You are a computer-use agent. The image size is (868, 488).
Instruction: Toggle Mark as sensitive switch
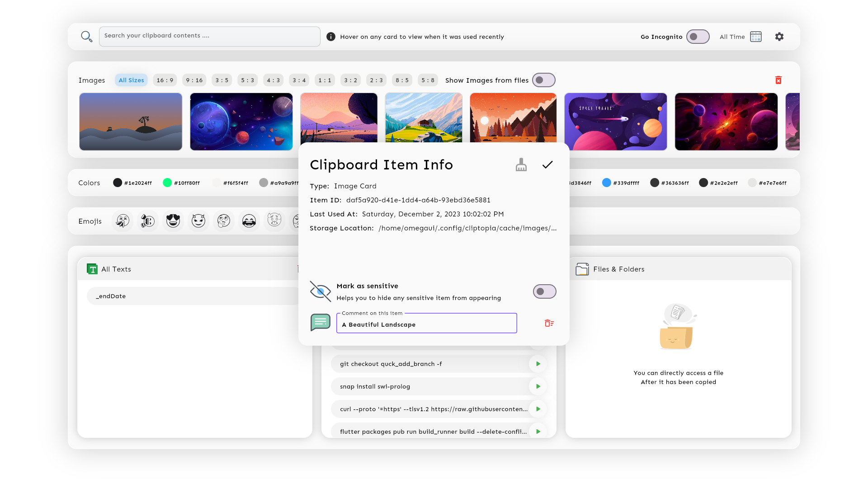[x=544, y=291]
